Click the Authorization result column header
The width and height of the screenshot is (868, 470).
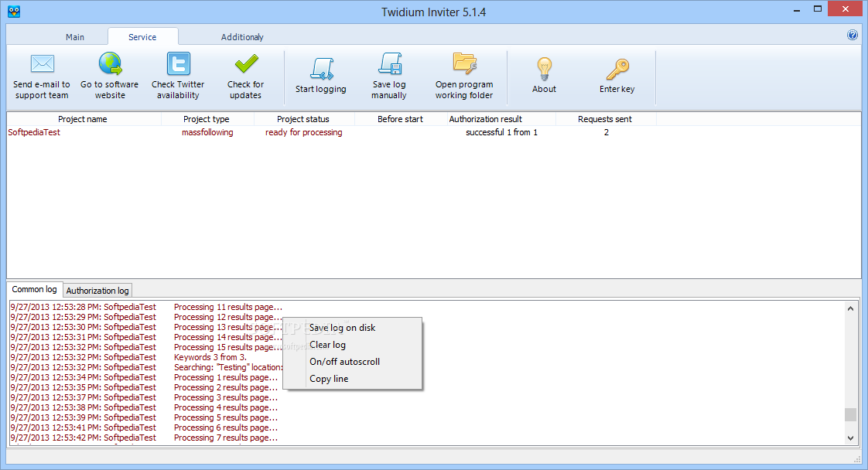[x=501, y=119]
